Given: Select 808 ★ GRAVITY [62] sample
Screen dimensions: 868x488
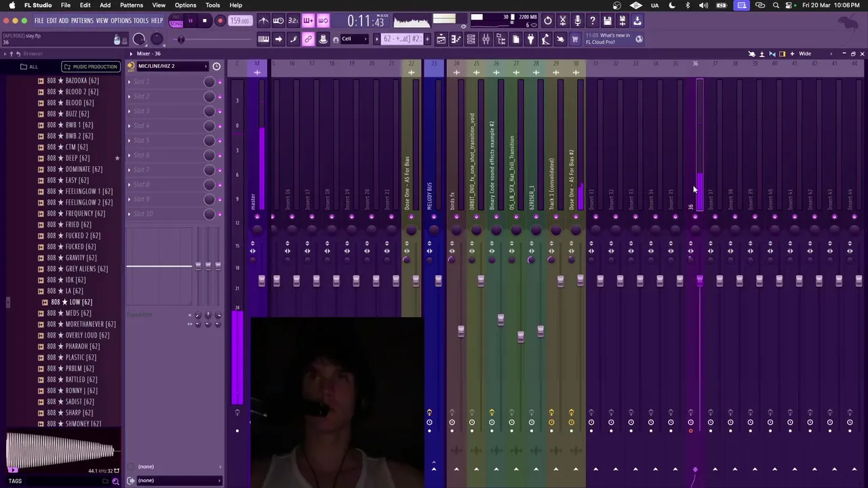Looking at the screenshot, I should click(71, 258).
